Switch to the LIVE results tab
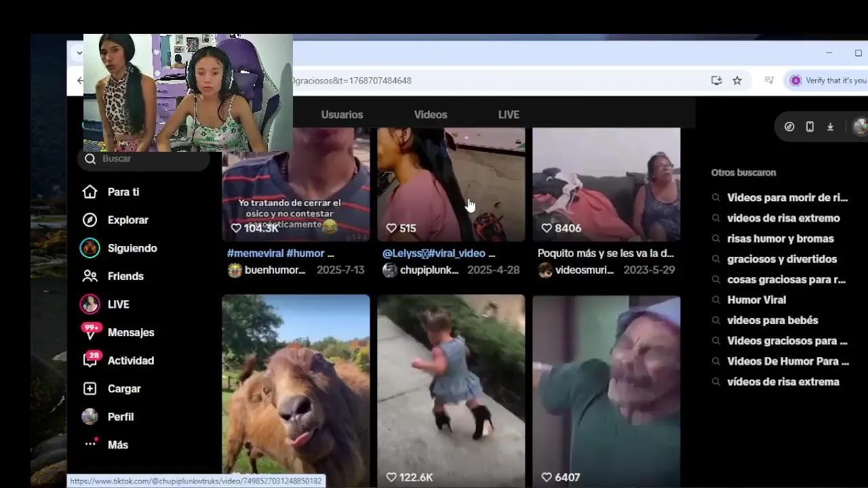The width and height of the screenshot is (868, 488). 509,115
